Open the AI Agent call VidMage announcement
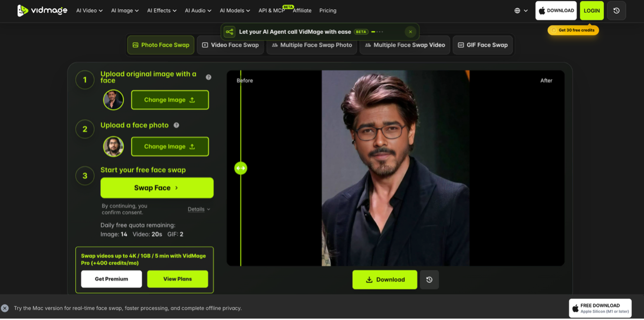Viewport: 644px width, 320px height. [x=295, y=32]
